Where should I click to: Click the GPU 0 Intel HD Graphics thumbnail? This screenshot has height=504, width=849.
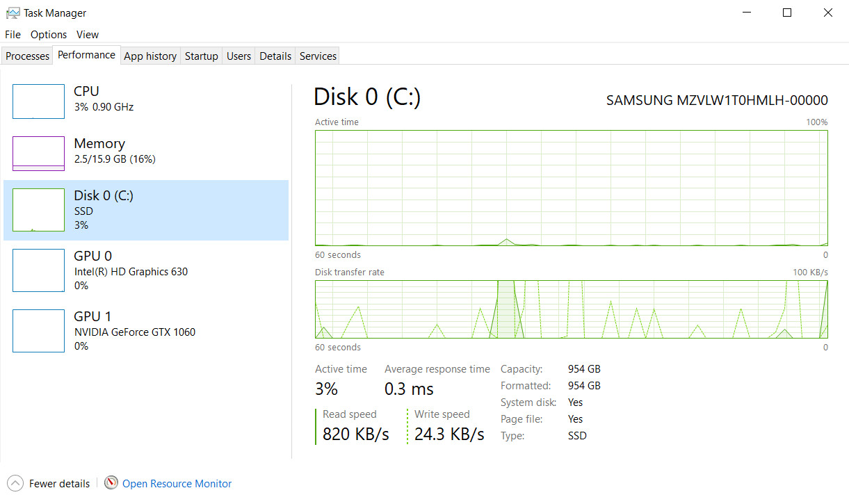click(x=38, y=270)
